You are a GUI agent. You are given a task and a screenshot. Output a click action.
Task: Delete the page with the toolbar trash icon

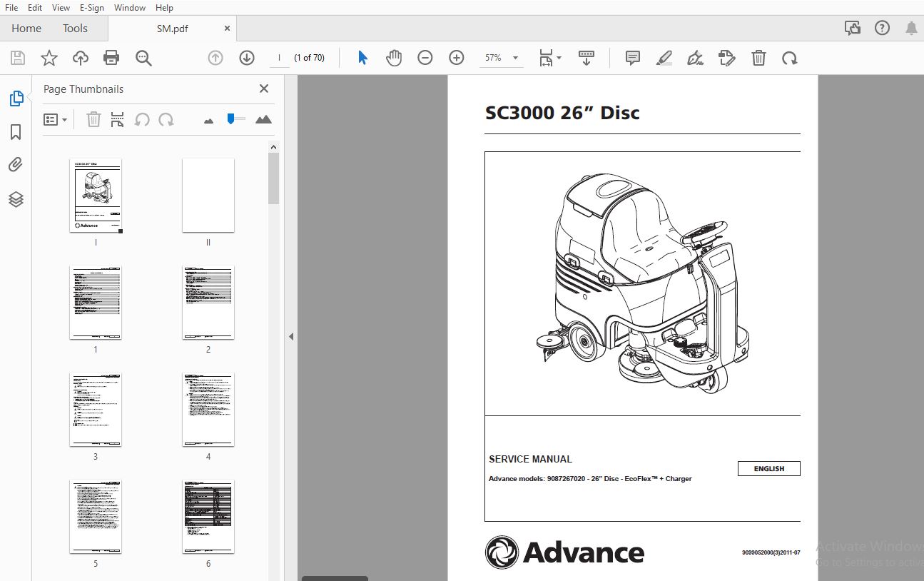click(x=758, y=58)
